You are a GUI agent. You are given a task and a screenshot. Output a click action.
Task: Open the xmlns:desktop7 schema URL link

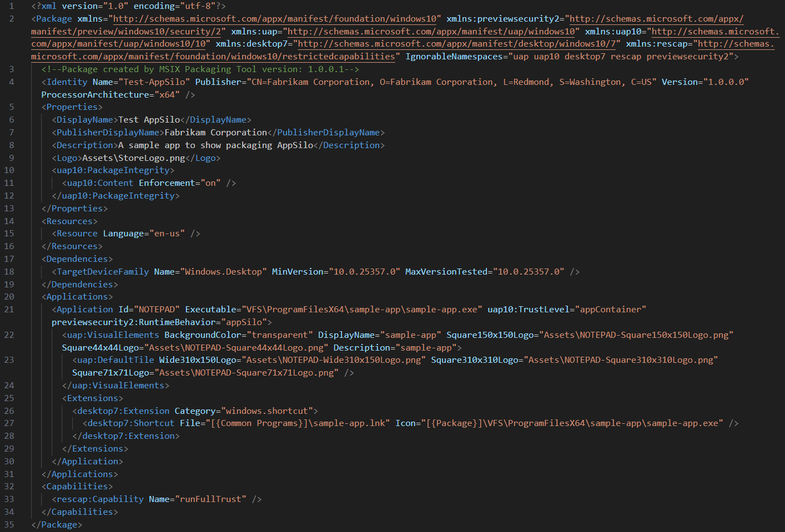pyautogui.click(x=457, y=44)
